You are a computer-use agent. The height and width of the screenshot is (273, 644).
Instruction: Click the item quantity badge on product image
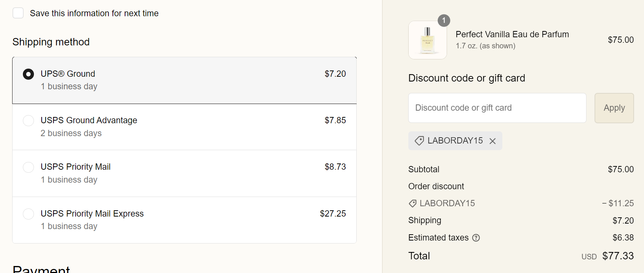[444, 20]
